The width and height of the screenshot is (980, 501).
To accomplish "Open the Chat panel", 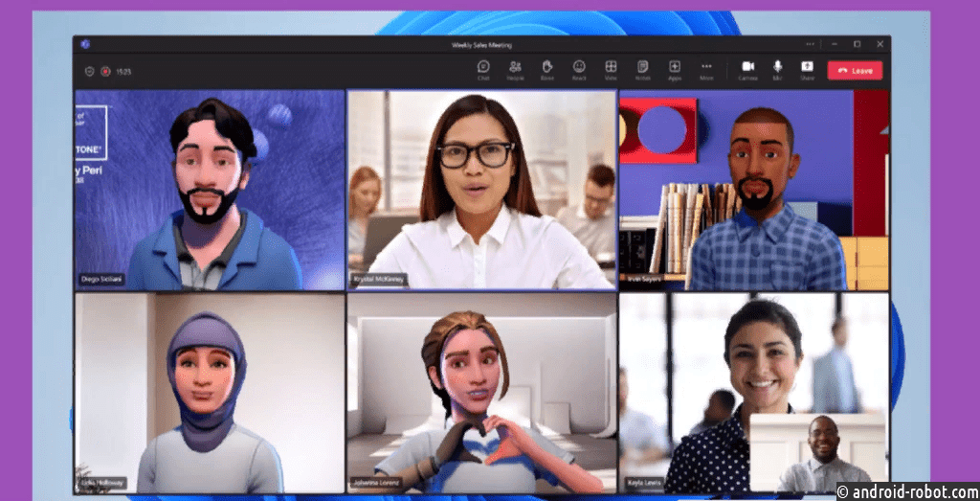I will tap(483, 70).
